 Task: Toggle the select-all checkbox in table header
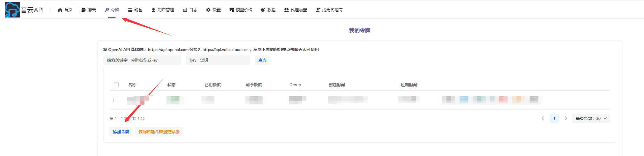pyautogui.click(x=116, y=85)
